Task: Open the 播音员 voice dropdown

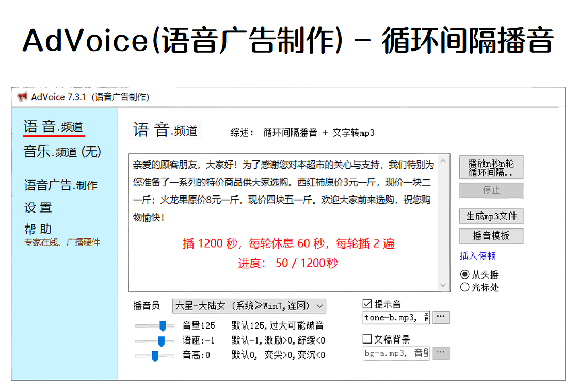Action: click(x=249, y=306)
